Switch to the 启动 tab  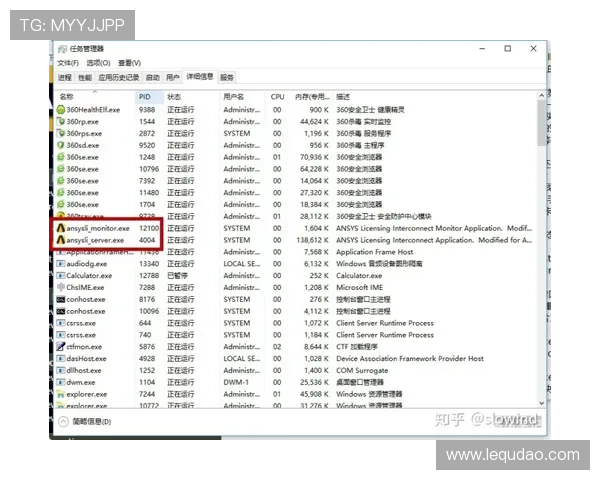click(x=152, y=77)
